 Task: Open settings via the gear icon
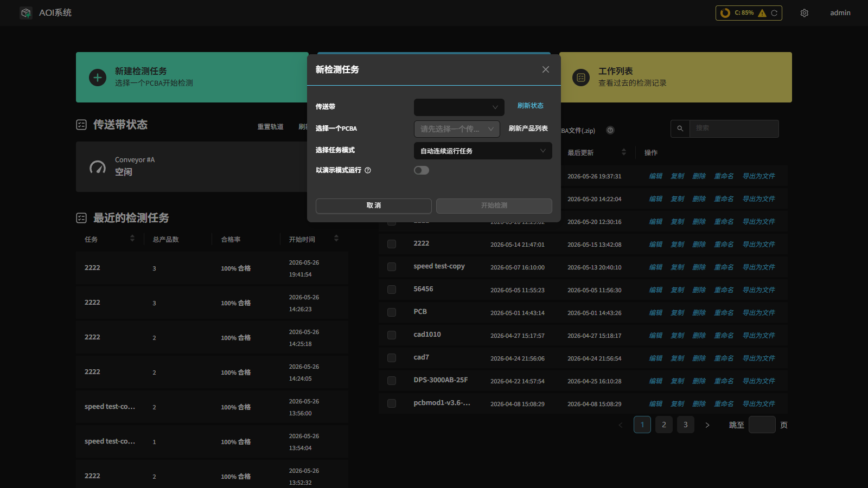click(x=805, y=13)
